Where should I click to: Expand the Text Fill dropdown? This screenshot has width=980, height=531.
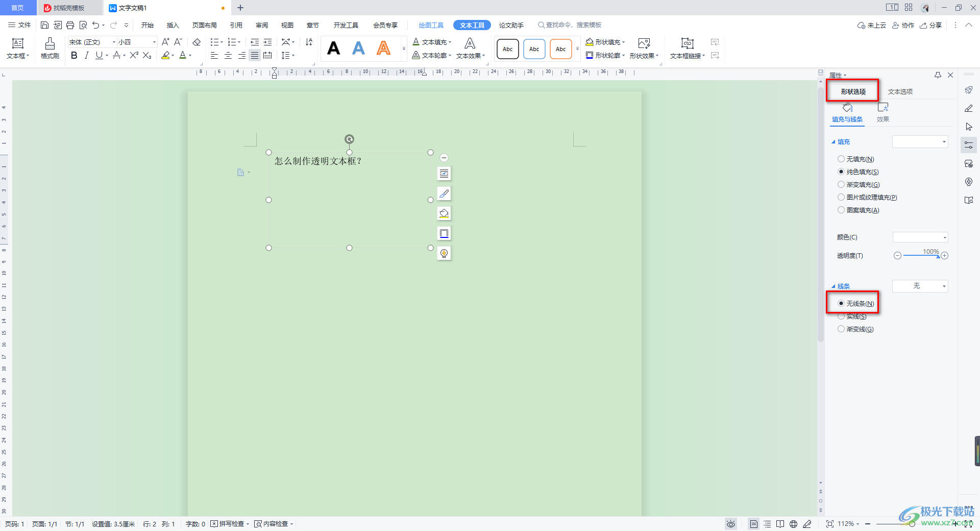[x=450, y=42]
